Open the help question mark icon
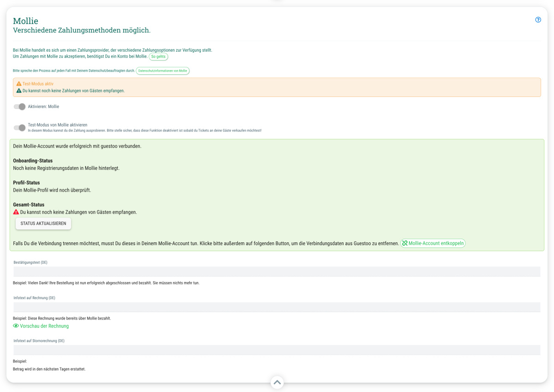 [x=538, y=20]
